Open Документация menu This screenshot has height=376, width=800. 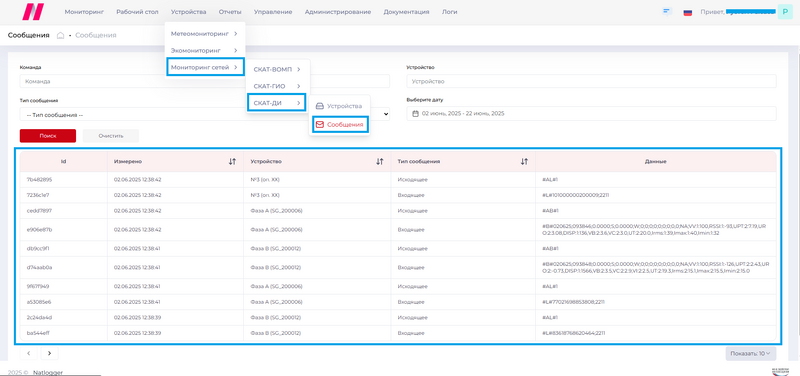tap(406, 12)
